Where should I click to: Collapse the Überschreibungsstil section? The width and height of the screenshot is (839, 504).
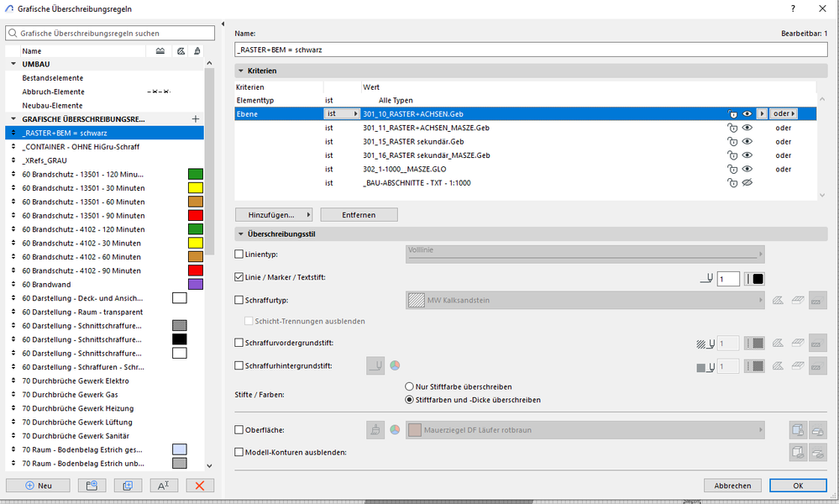[241, 234]
